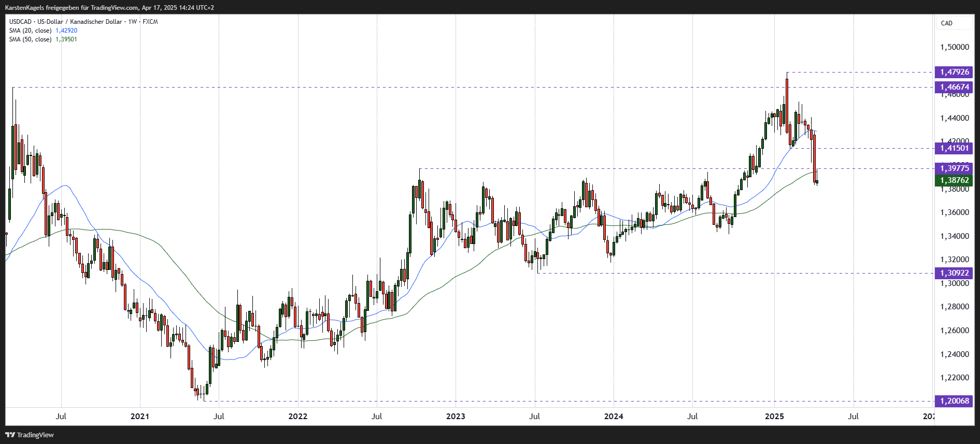Click the green current price label 1,38762
The width and height of the screenshot is (980, 444).
coord(954,180)
